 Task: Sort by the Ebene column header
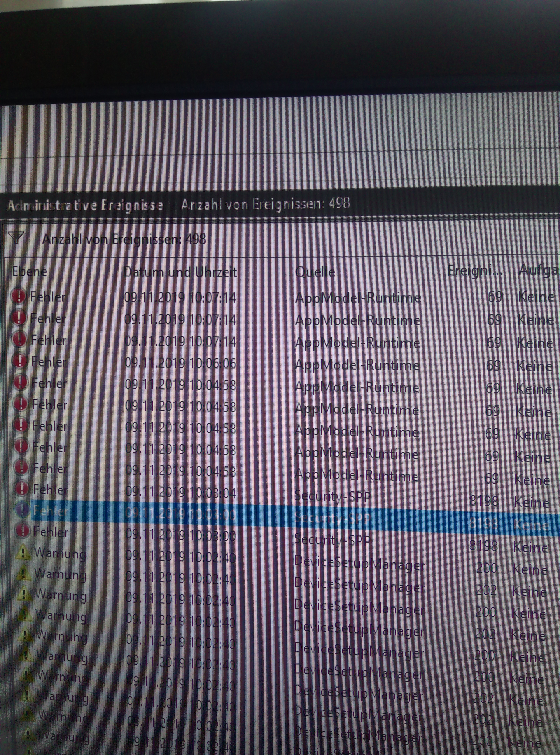click(29, 272)
